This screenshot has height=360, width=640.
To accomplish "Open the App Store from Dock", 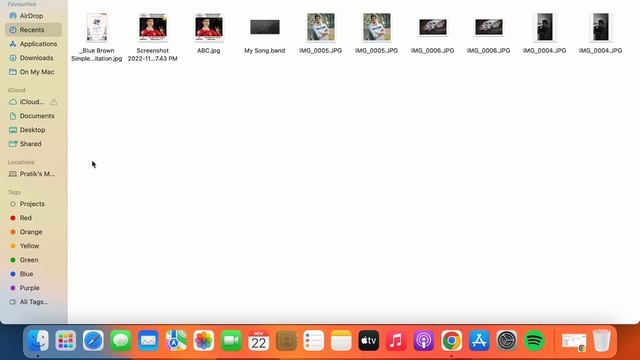I will click(x=479, y=340).
